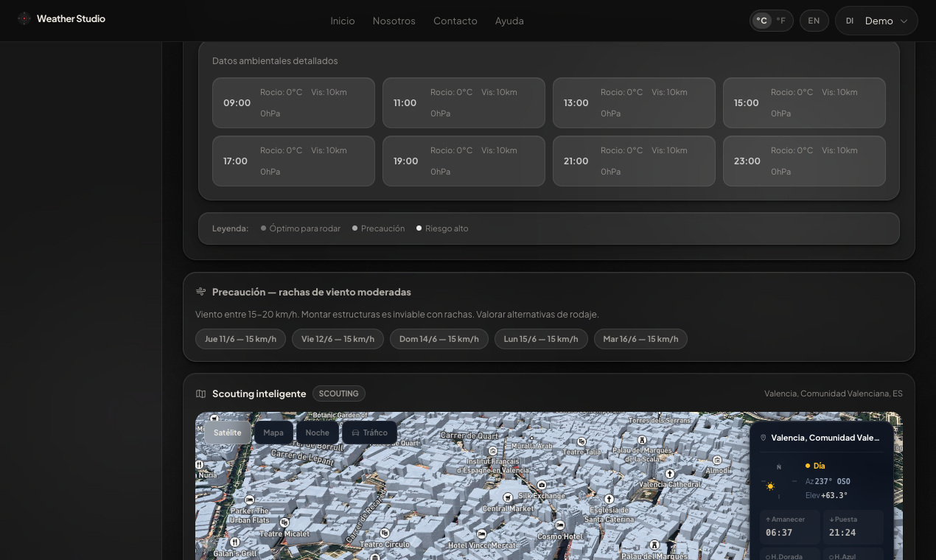Click the Elev +63.3° reading

click(x=826, y=495)
